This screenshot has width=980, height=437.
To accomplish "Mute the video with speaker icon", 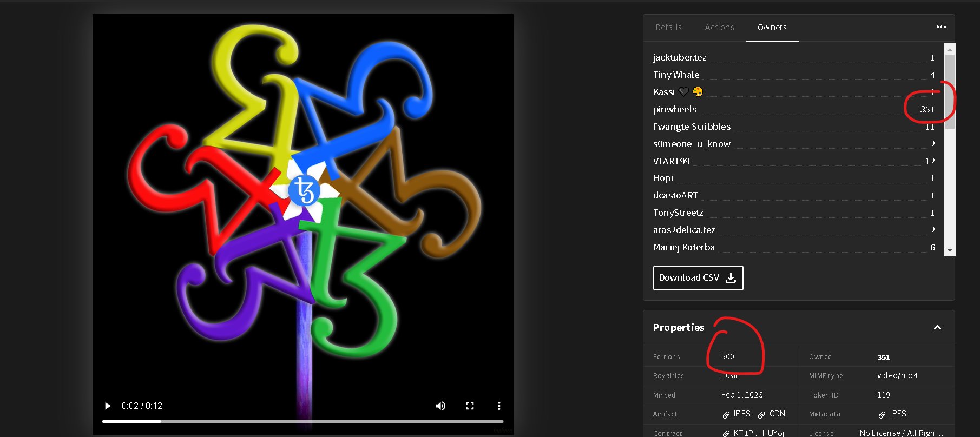I will click(x=441, y=406).
